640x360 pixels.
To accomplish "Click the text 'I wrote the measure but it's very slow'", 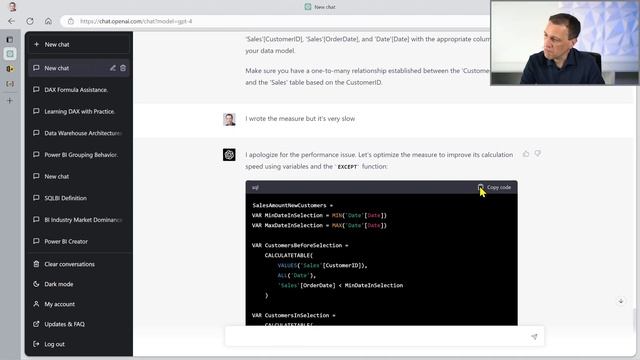I will [300, 119].
